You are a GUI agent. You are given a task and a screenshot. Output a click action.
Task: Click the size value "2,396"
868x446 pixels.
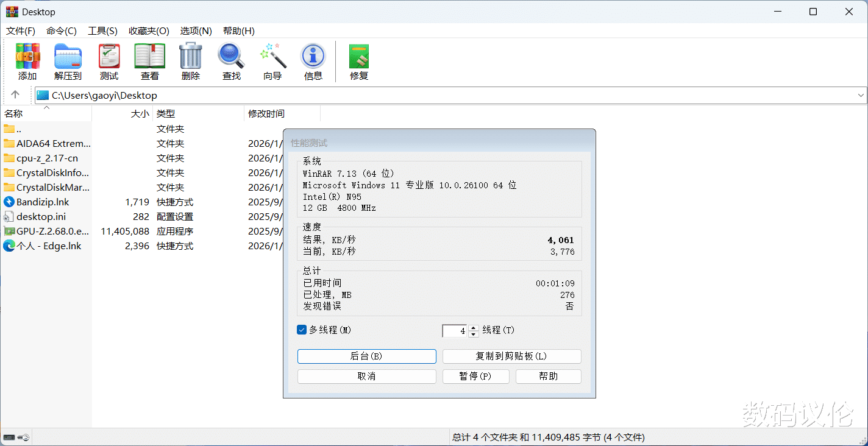click(x=137, y=246)
